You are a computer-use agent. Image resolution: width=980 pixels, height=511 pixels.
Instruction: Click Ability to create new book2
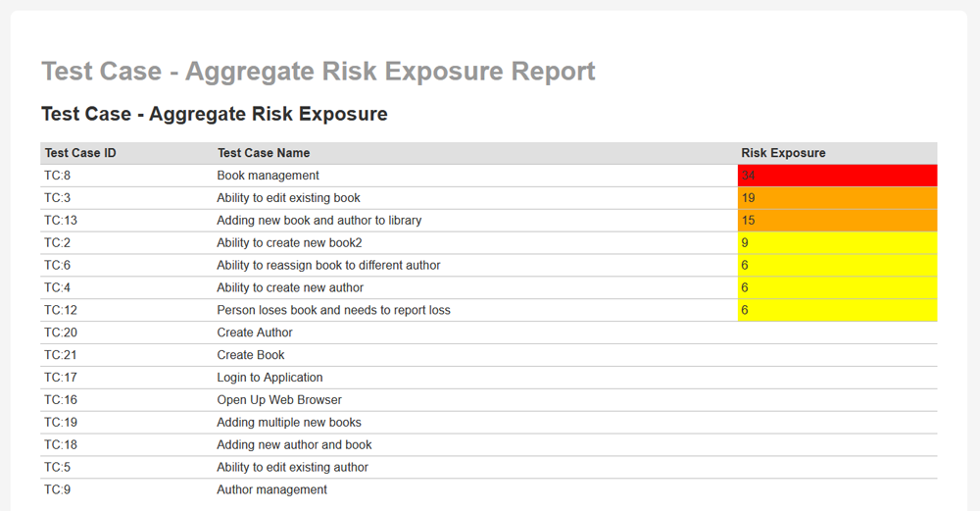coord(289,243)
